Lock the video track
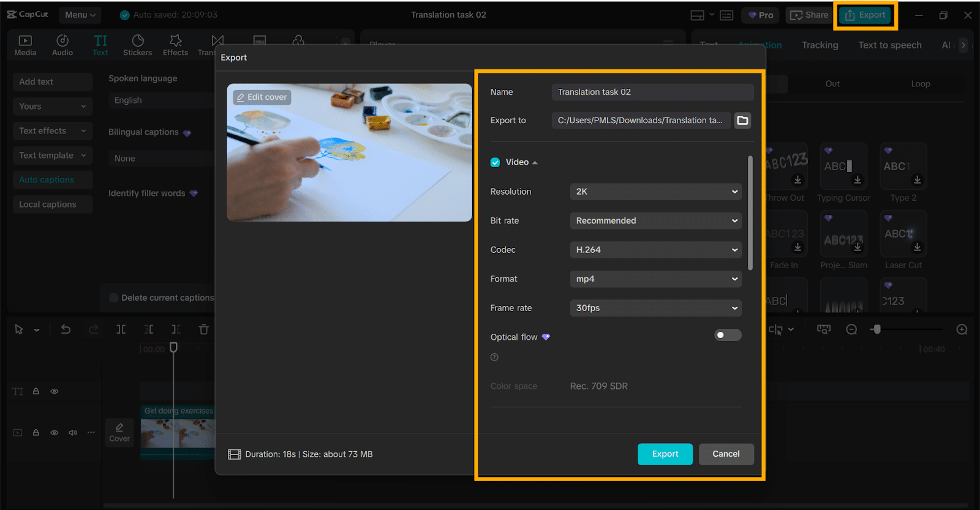Screen dimensions: 980x510 (36, 433)
